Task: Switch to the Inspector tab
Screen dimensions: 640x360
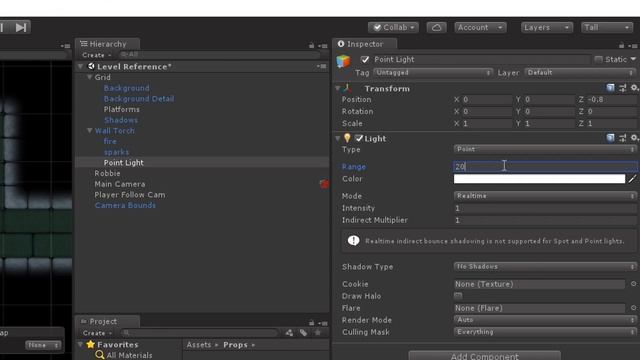Action: click(x=364, y=44)
